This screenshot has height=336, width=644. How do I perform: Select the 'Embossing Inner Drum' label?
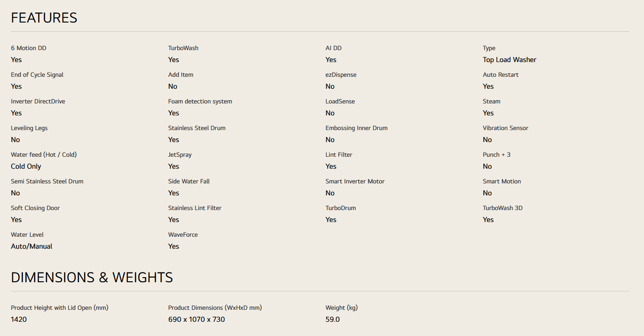pyautogui.click(x=356, y=128)
